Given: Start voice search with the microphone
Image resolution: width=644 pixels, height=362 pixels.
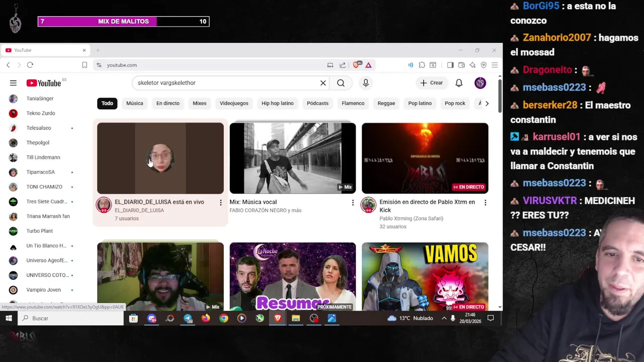Looking at the screenshot, I should tap(366, 83).
